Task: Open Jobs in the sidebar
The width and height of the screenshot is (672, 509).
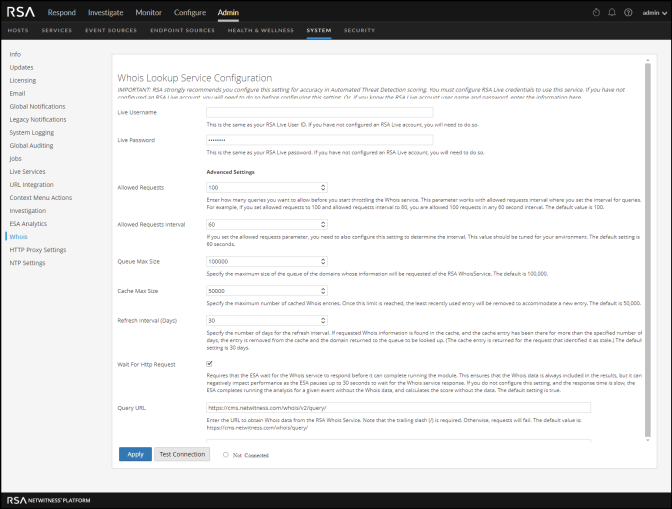Action: pos(15,159)
